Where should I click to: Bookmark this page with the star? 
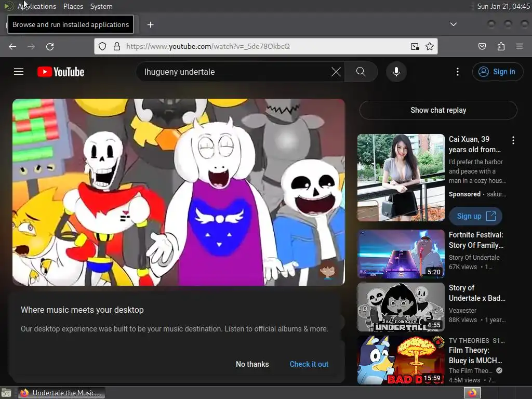point(430,46)
